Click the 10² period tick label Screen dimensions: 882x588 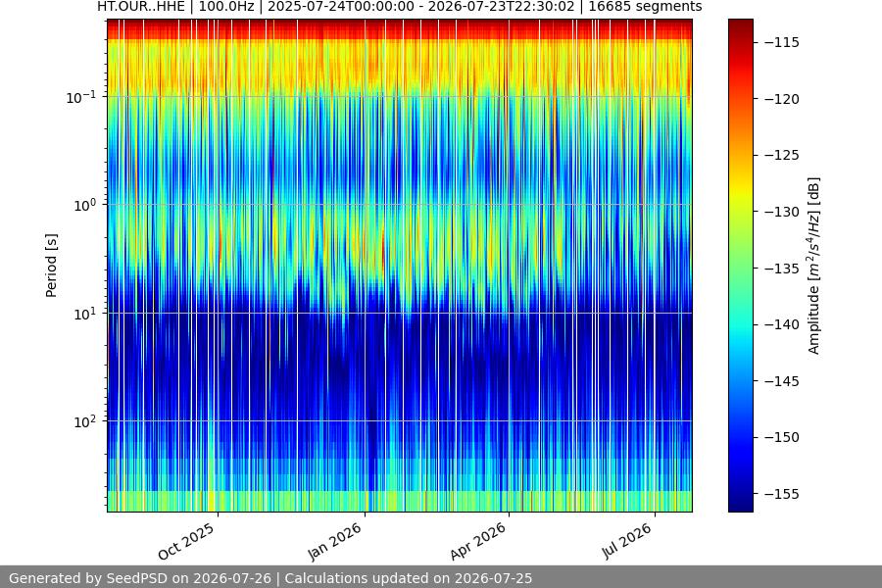pos(85,421)
